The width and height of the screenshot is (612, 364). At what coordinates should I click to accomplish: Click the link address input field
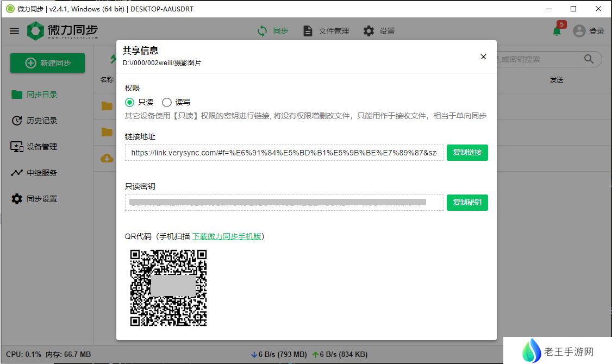(x=284, y=153)
